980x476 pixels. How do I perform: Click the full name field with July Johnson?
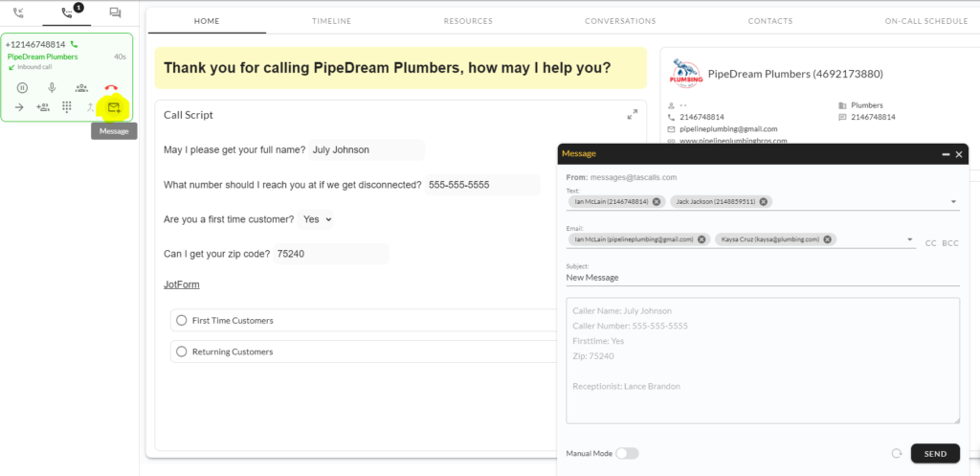367,150
